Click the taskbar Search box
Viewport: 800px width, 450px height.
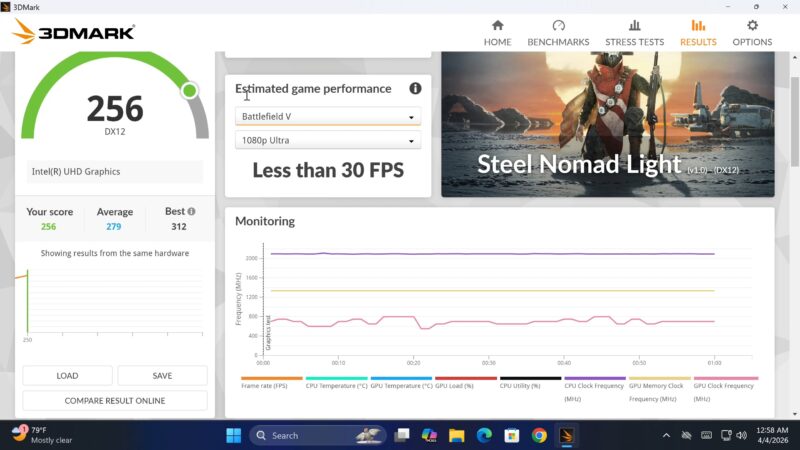[x=317, y=435]
